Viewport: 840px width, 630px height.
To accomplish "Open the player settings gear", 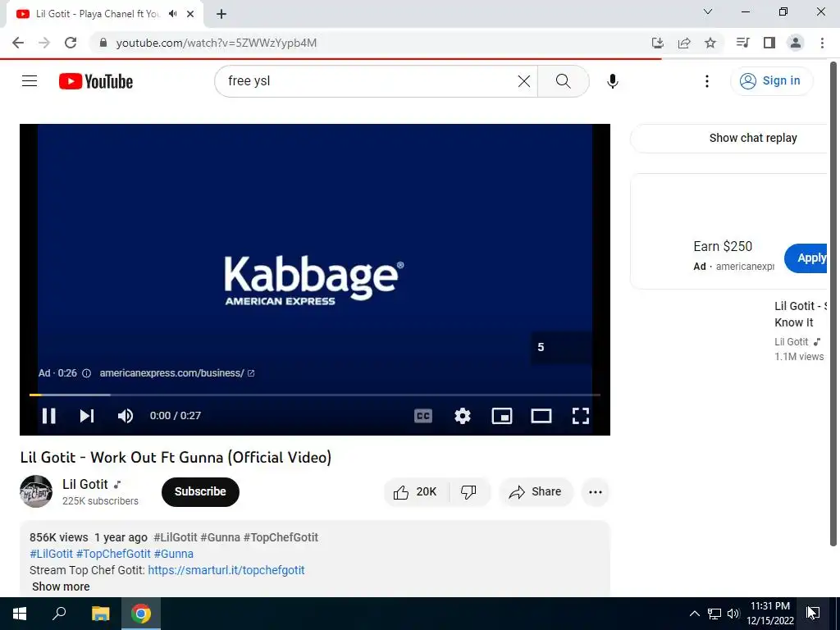I will [x=463, y=416].
